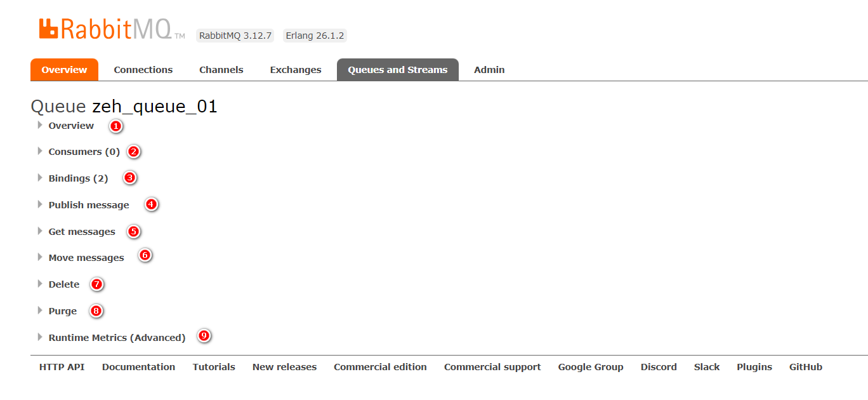Open the HTTP API link

point(62,367)
